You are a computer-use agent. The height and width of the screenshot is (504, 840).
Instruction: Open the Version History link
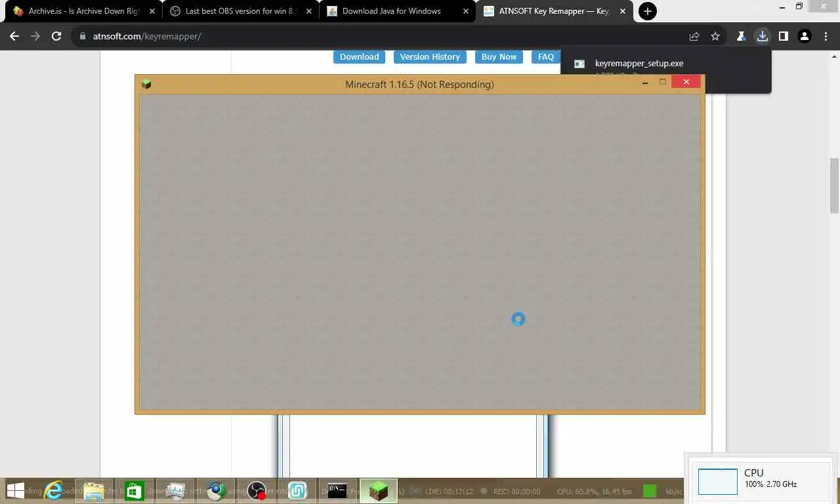click(430, 57)
